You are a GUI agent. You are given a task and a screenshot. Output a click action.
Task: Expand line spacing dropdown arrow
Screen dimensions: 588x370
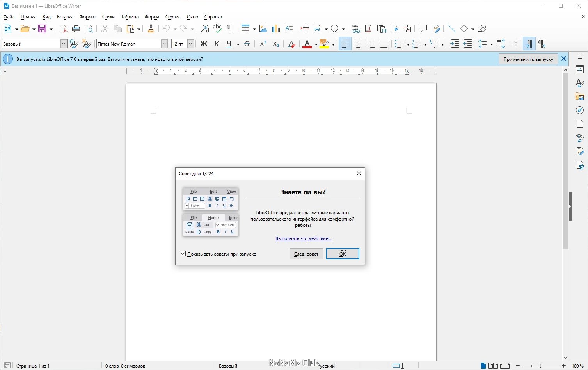[x=491, y=44]
